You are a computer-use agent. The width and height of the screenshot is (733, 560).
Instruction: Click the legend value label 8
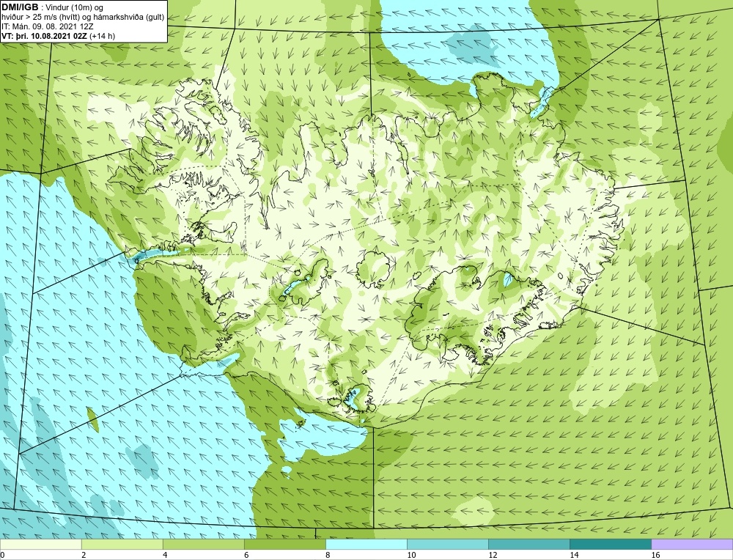coord(328,555)
